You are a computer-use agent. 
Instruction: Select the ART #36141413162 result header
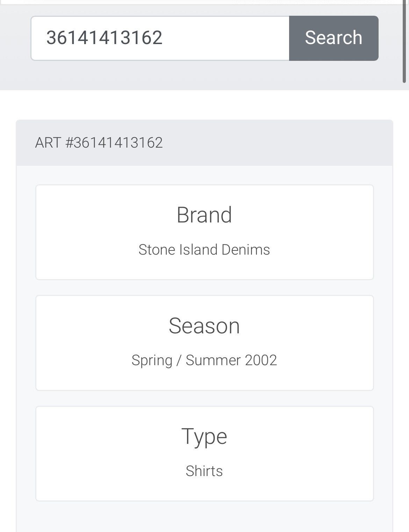tap(99, 143)
